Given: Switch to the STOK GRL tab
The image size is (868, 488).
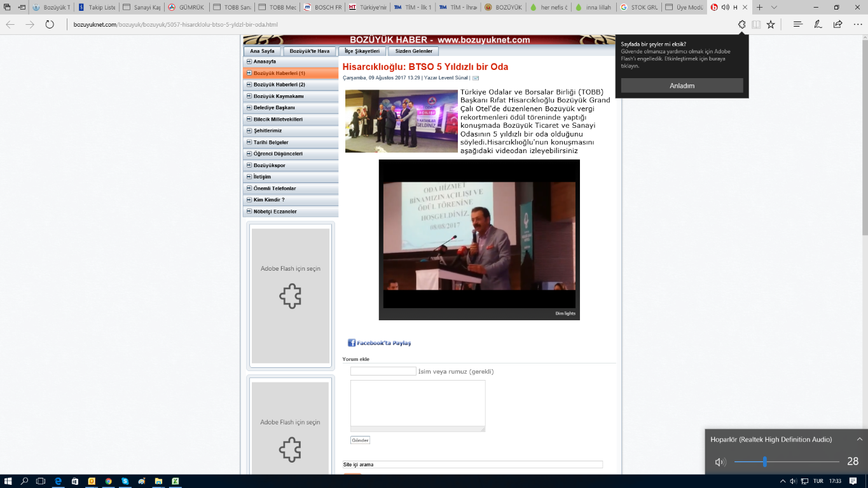Looking at the screenshot, I should (x=638, y=8).
